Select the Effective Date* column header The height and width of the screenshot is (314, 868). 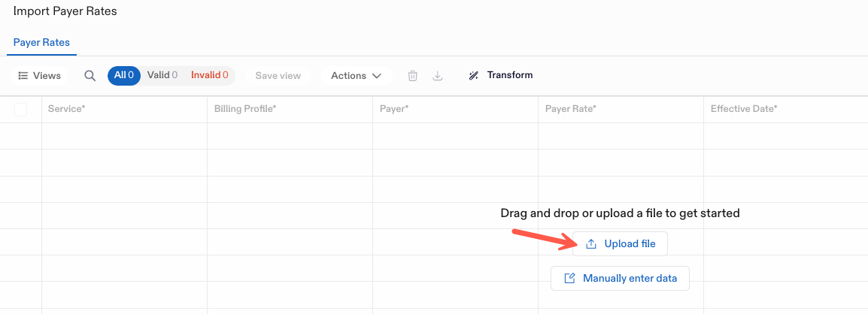tap(785, 110)
